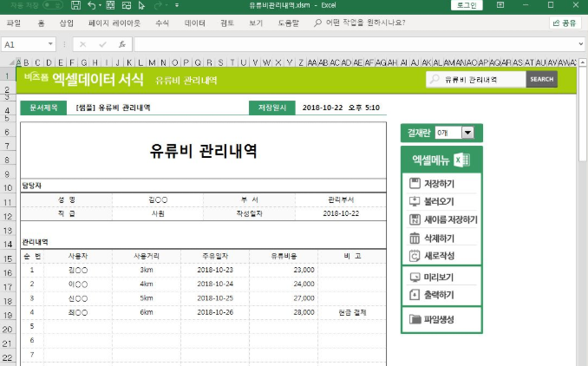588x366 pixels.
Task: Open the 도움말 ribbon tab
Action: 289,23
